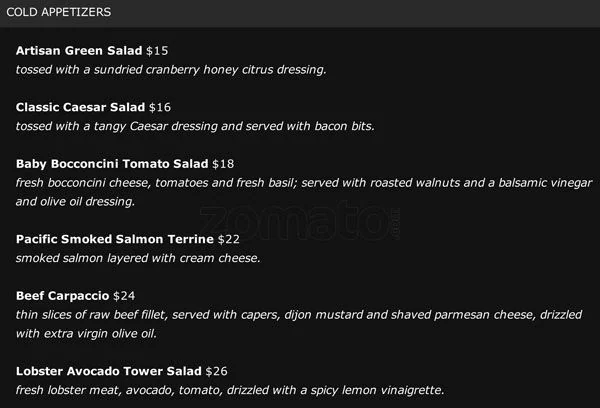
Task: Open the Lobster Avocado Tower Salad item
Action: (109, 371)
